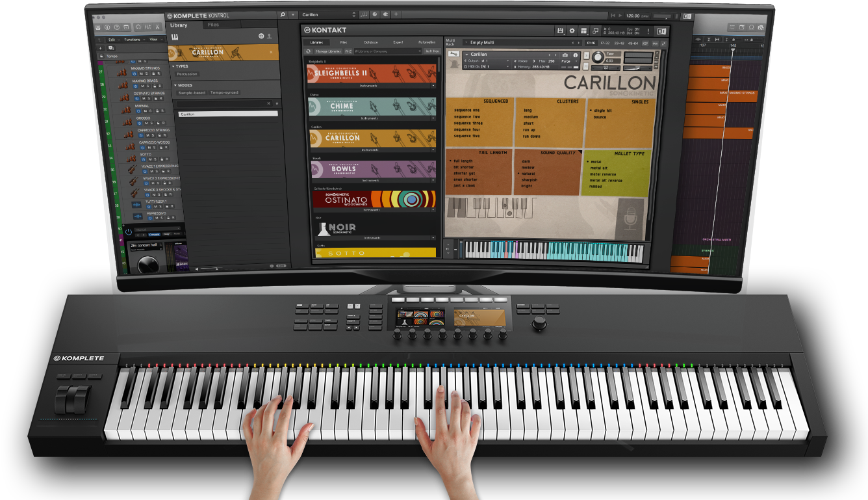Select 'single hit' in Singles panel
The height and width of the screenshot is (500, 868).
603,111
